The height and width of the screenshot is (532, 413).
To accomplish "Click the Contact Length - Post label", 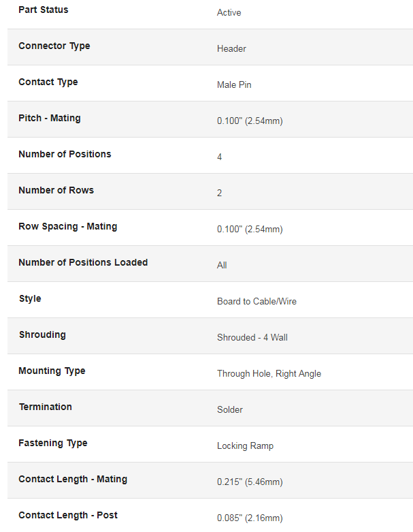I will (68, 515).
